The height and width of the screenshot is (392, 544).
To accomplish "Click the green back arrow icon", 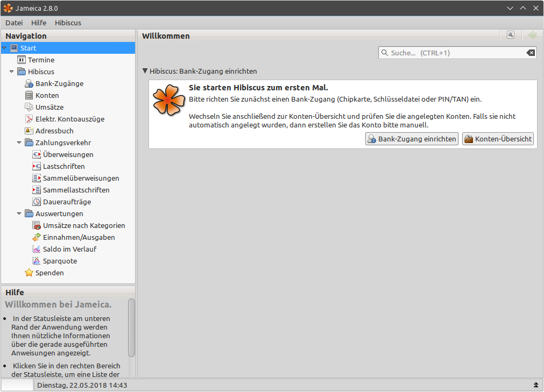I will pos(532,35).
